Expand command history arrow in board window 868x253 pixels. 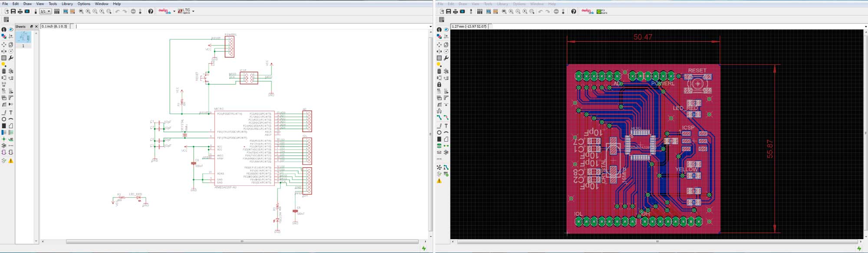865,26
